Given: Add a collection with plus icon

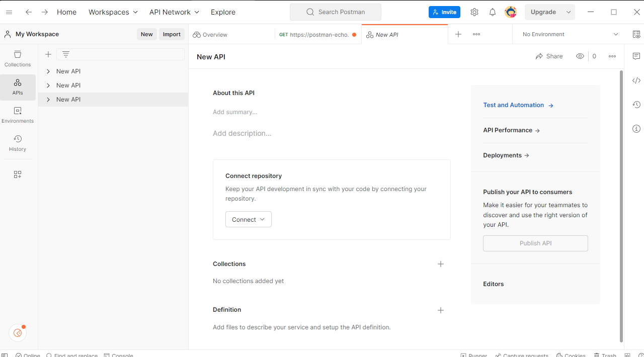Looking at the screenshot, I should 441,264.
